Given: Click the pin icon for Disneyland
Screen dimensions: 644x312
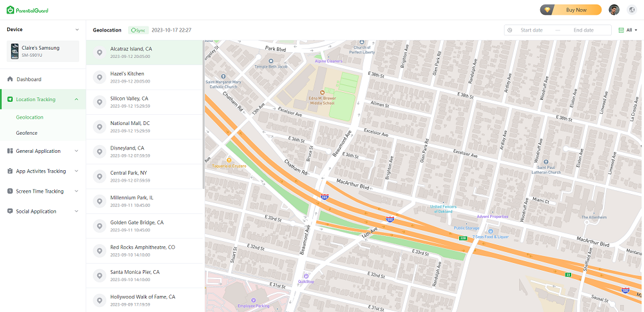Looking at the screenshot, I should coord(99,151).
